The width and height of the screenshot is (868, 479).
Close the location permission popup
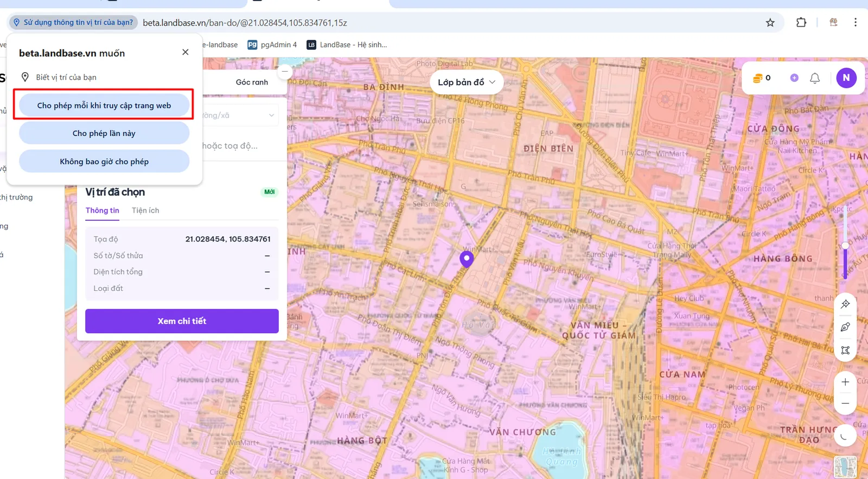186,52
